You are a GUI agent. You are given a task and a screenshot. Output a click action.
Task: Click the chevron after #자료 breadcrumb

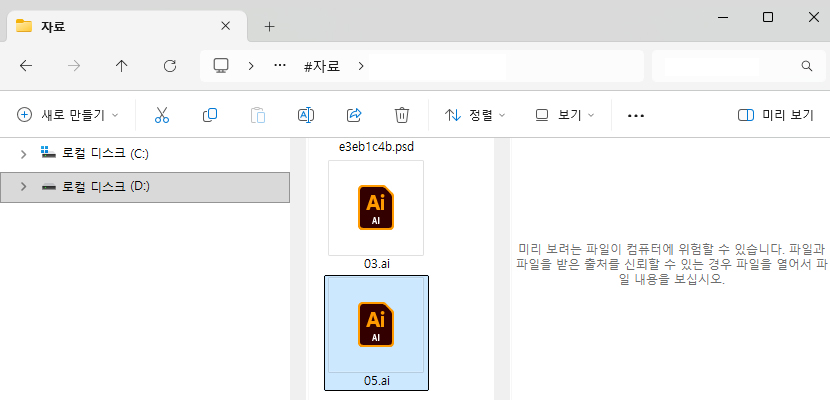pos(361,66)
